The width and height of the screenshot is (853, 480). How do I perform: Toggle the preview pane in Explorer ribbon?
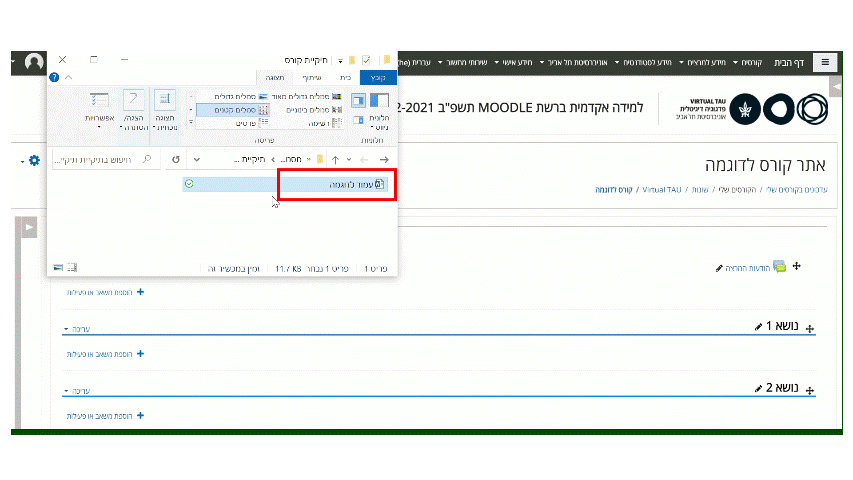pyautogui.click(x=358, y=100)
